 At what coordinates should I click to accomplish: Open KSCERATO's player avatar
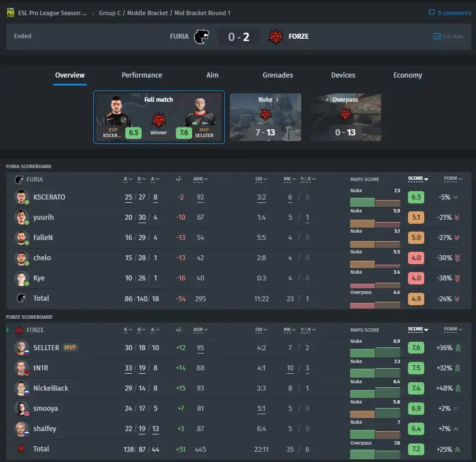click(21, 197)
